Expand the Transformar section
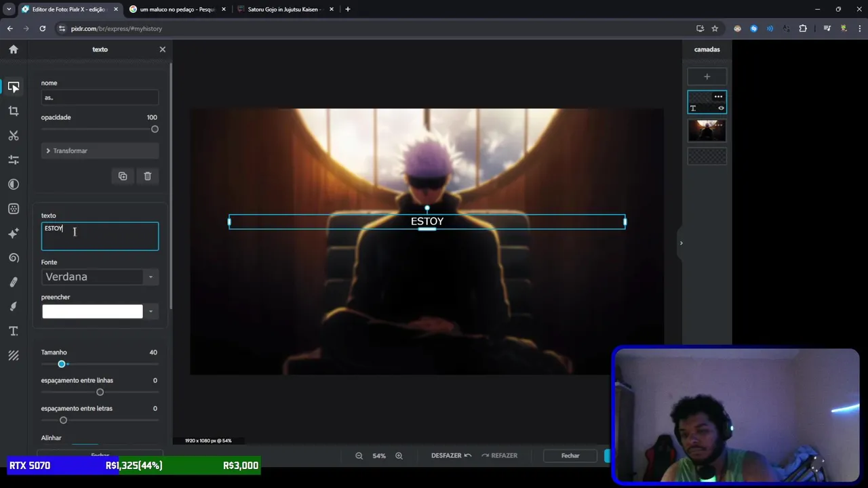This screenshot has width=868, height=488. [x=100, y=150]
